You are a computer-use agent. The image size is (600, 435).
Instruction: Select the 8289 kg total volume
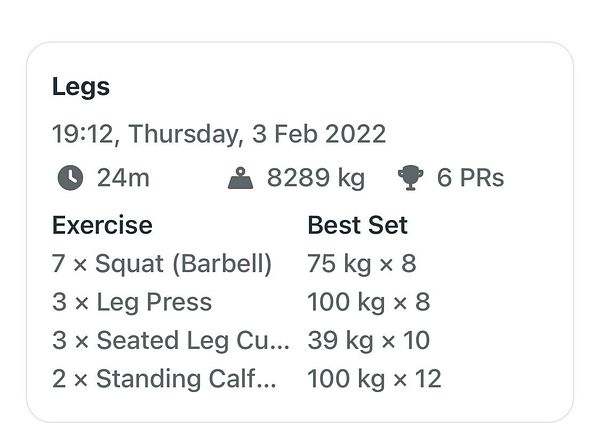315,178
